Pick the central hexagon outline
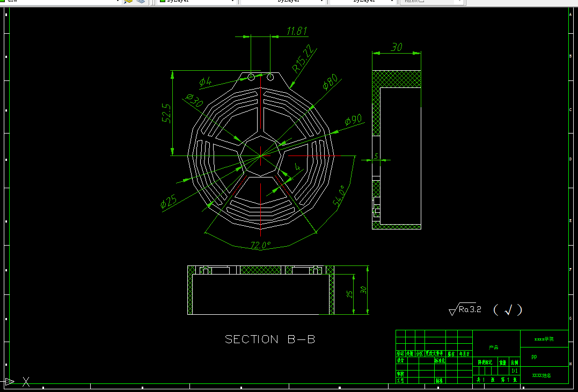 coord(261,156)
